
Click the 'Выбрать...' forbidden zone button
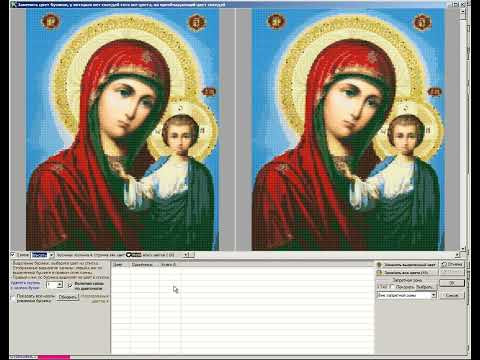coord(425,287)
